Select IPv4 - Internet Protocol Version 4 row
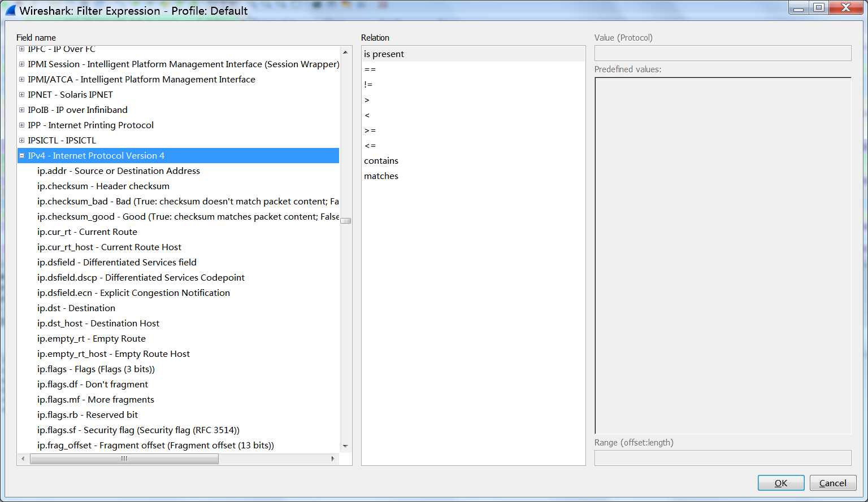 tap(179, 156)
